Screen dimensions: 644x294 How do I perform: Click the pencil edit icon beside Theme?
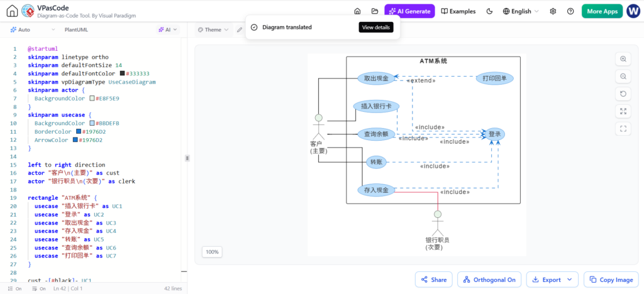(x=240, y=30)
